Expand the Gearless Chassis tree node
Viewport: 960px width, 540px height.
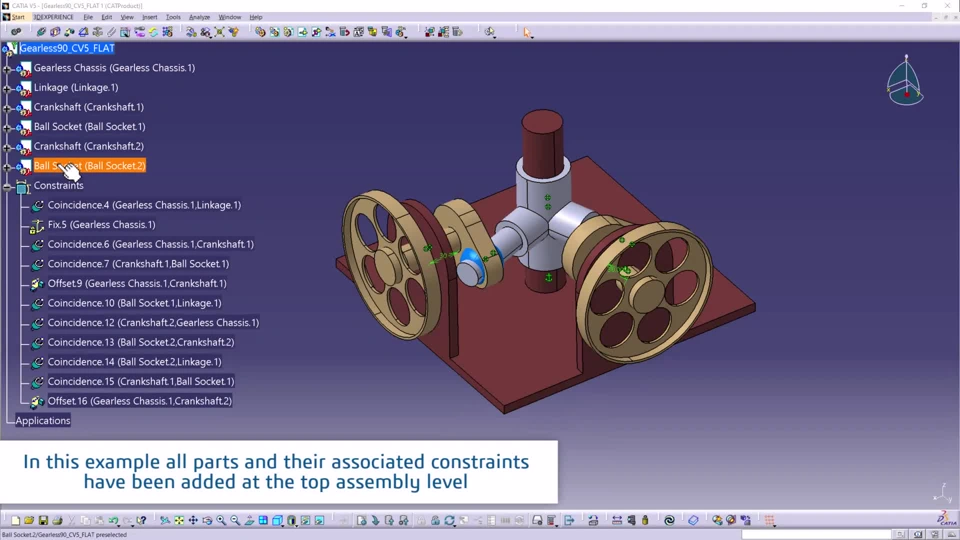(7, 69)
